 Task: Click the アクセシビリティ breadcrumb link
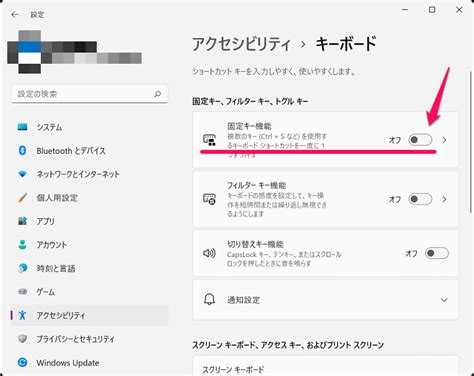click(241, 44)
